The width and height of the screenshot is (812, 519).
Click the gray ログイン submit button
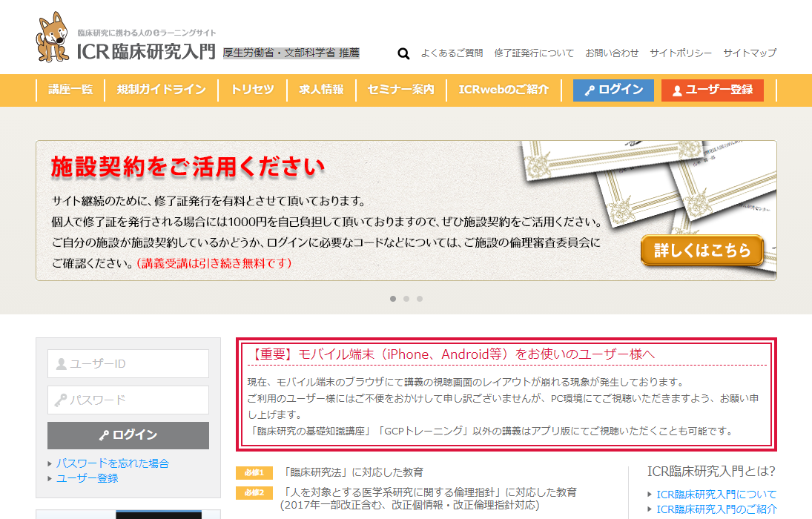click(128, 435)
